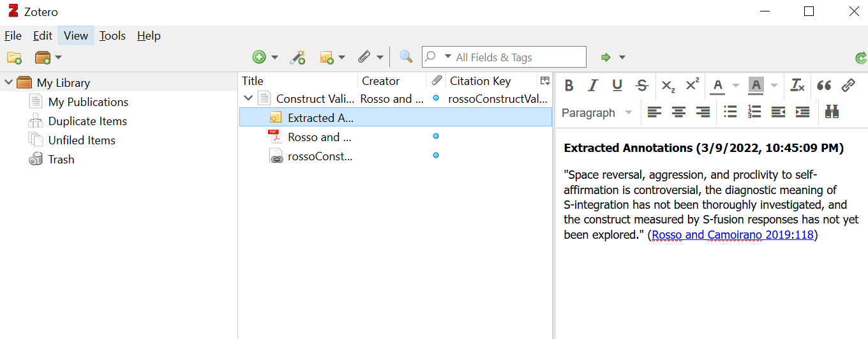Open the New Item dropdown arrow
This screenshot has width=868, height=339.
[x=274, y=57]
